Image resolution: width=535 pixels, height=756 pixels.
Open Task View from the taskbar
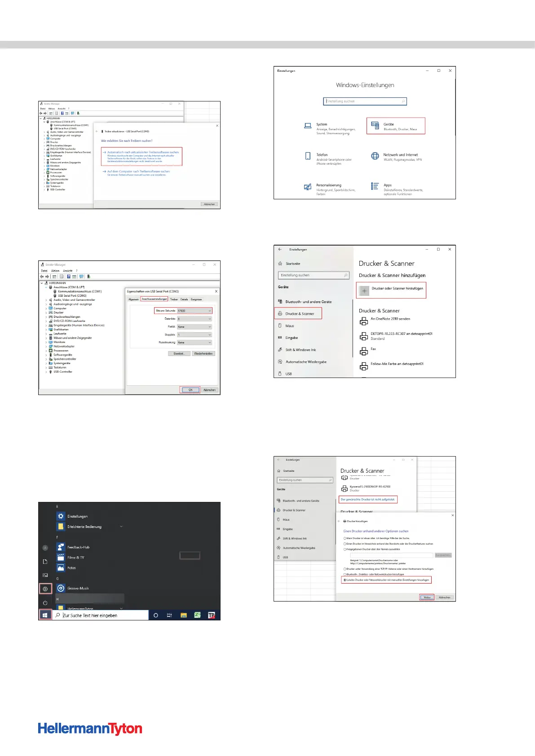[x=169, y=615]
